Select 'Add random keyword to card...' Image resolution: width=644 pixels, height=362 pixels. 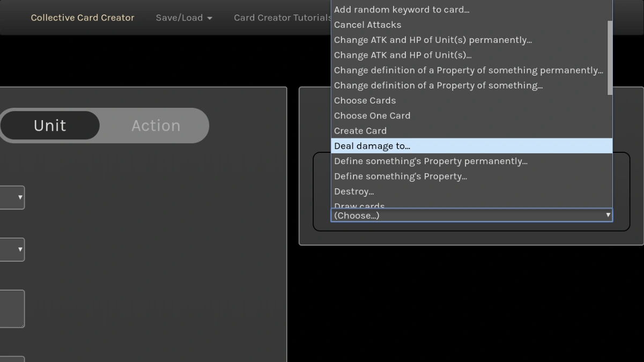pos(402,10)
